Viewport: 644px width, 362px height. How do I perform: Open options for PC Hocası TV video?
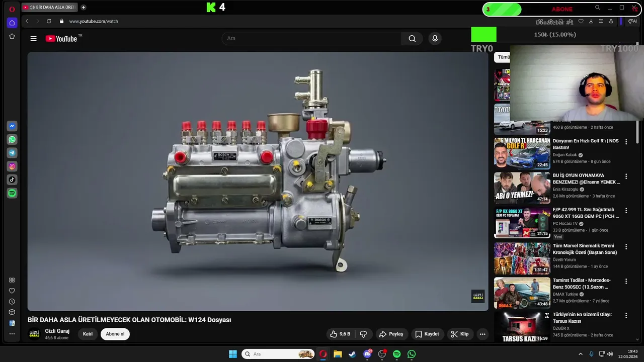click(626, 211)
